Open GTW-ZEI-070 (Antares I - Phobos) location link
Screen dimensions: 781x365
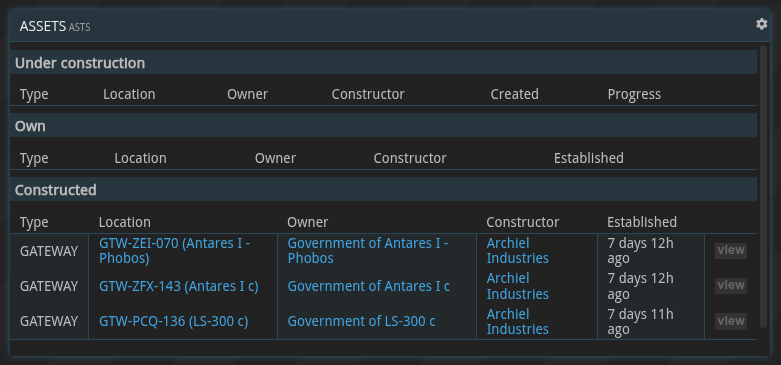(x=174, y=251)
